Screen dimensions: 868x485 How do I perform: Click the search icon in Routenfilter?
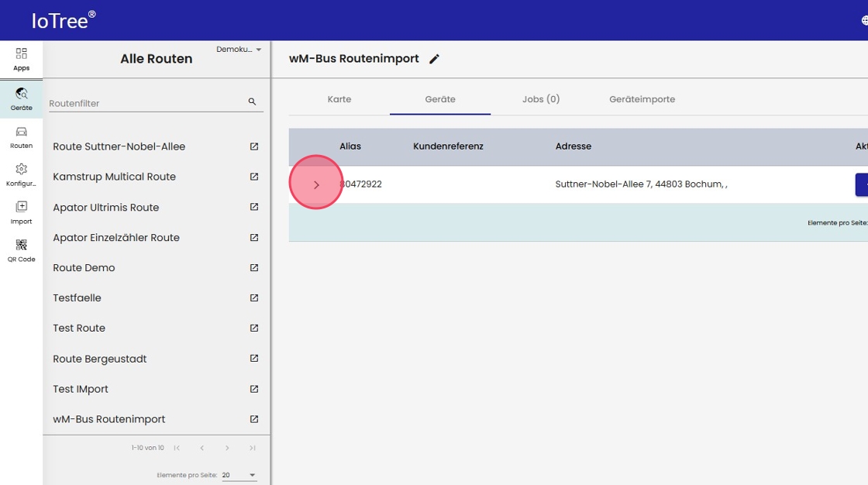tap(252, 102)
